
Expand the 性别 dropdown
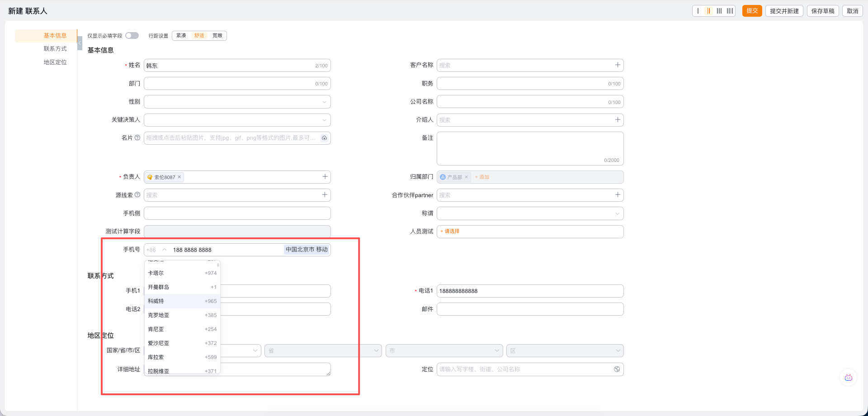[237, 102]
